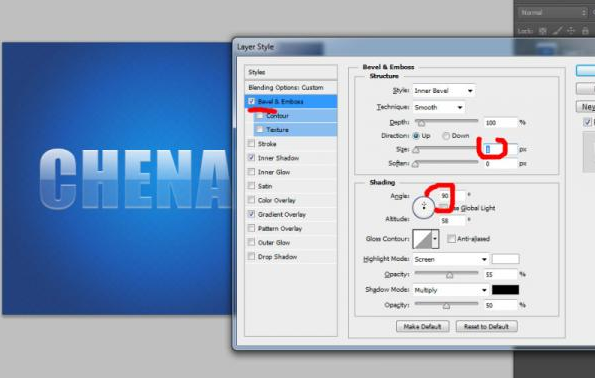Screen dimensions: 595x378
Task: Uncheck the Gradient Overlay checkbox
Action: tap(251, 214)
